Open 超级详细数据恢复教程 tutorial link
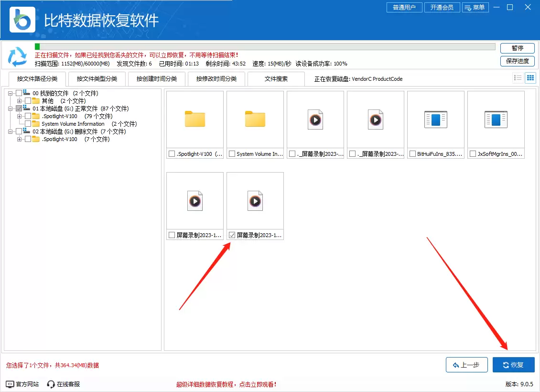Screen dimensions: 540x392 click(226, 384)
